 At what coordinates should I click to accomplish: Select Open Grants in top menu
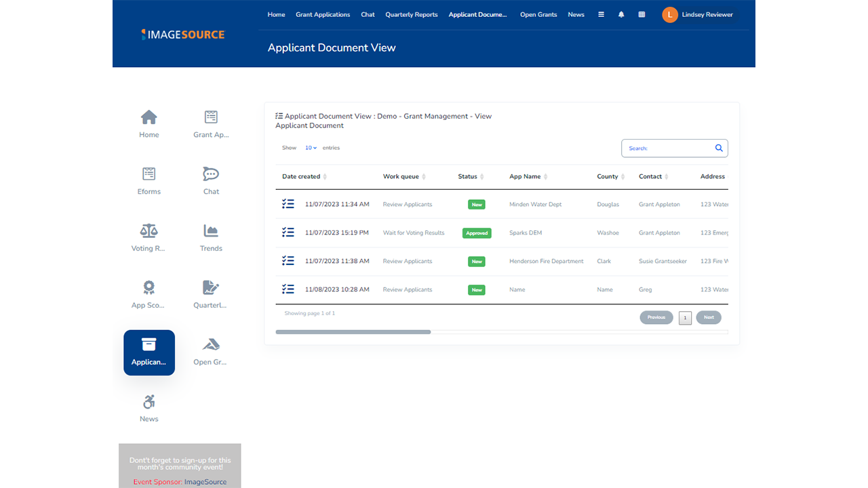(538, 14)
